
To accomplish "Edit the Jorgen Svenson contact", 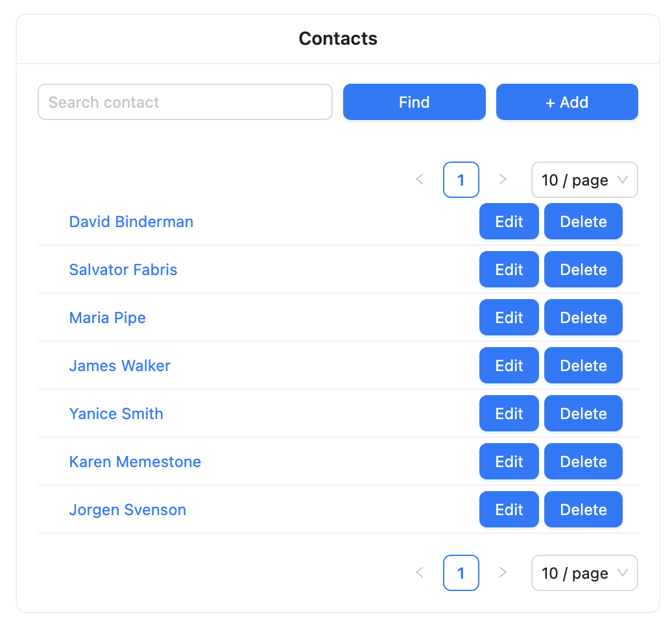I will 509,510.
